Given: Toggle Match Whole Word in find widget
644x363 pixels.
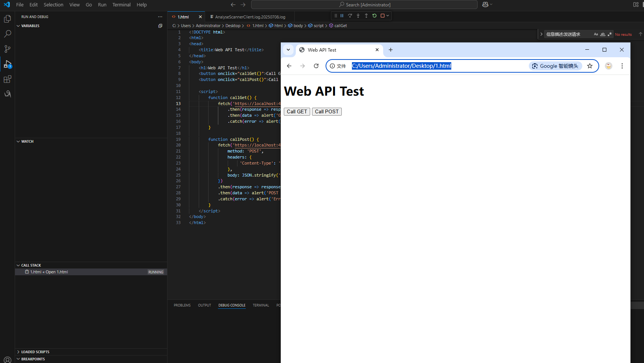Looking at the screenshot, I should click(x=603, y=34).
